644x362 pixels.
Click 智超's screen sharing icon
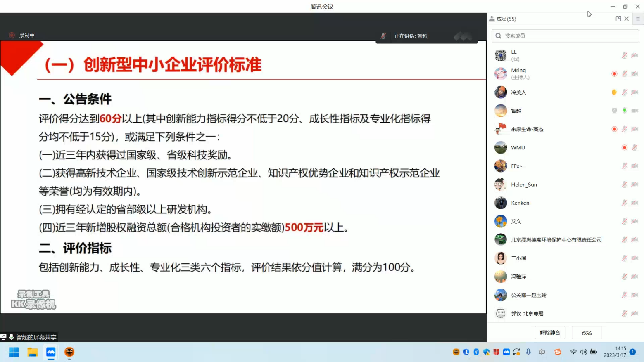[x=614, y=111]
